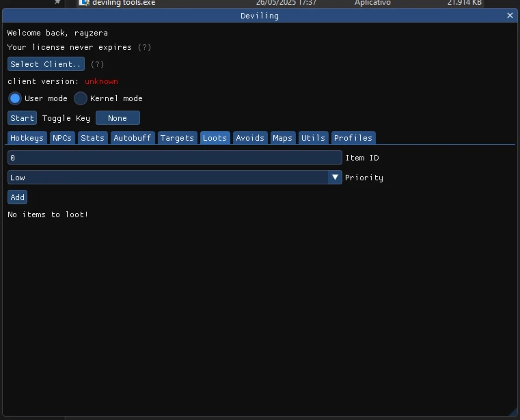
Task: Click the Welcome back, rayzera text
Action: tap(57, 33)
